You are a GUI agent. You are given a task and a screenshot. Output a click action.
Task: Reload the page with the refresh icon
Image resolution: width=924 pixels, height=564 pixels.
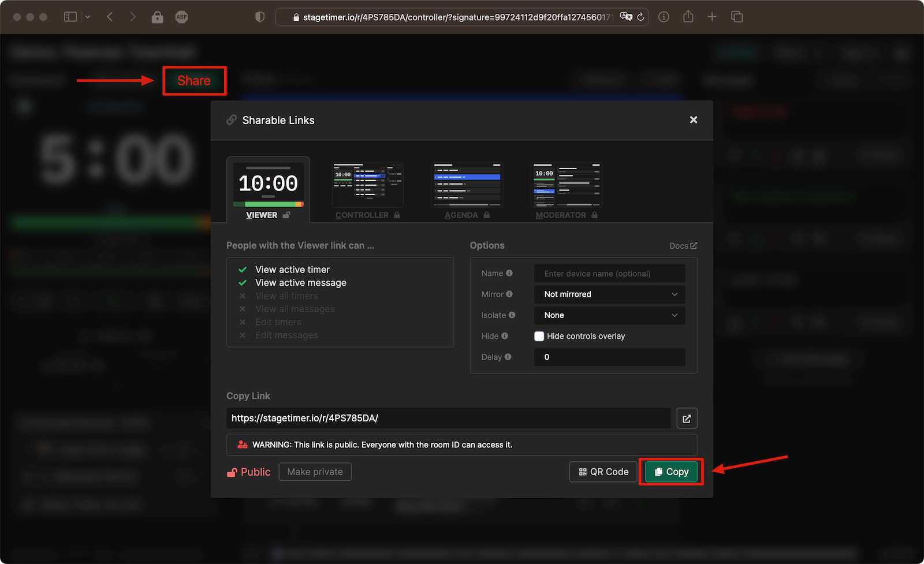640,17
